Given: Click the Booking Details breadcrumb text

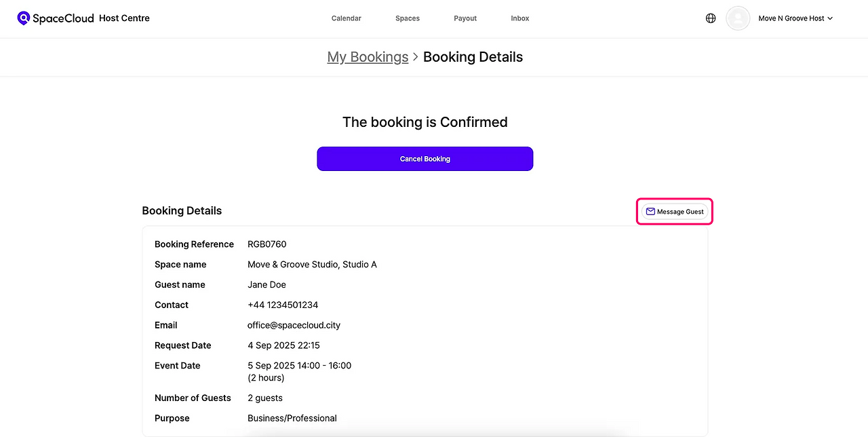Looking at the screenshot, I should click(x=473, y=57).
